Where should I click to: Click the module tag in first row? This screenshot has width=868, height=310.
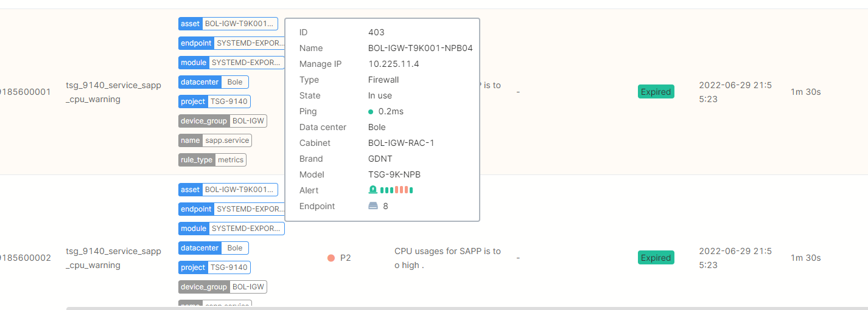[x=231, y=63]
